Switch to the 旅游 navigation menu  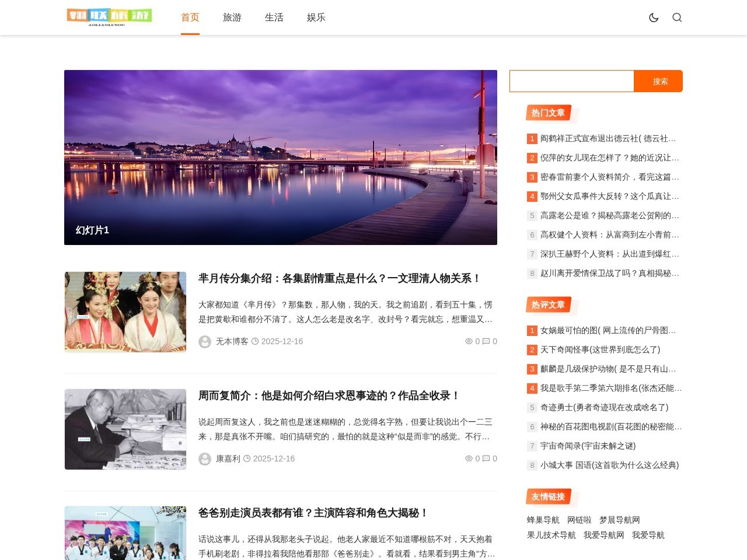[232, 17]
